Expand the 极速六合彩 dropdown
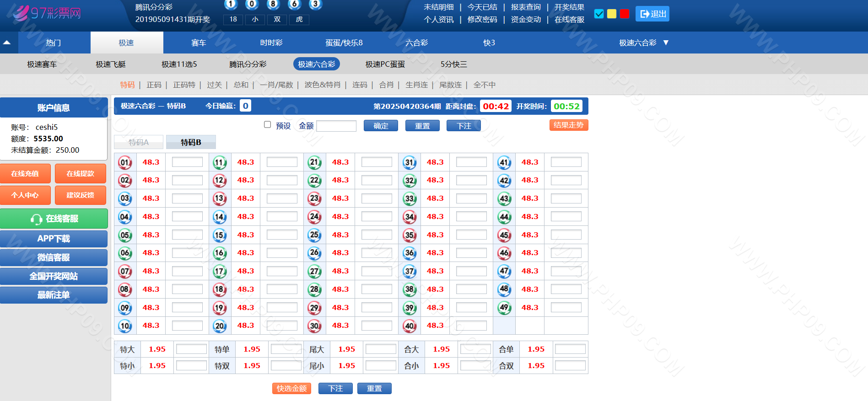The height and width of the screenshot is (401, 868). (x=666, y=43)
